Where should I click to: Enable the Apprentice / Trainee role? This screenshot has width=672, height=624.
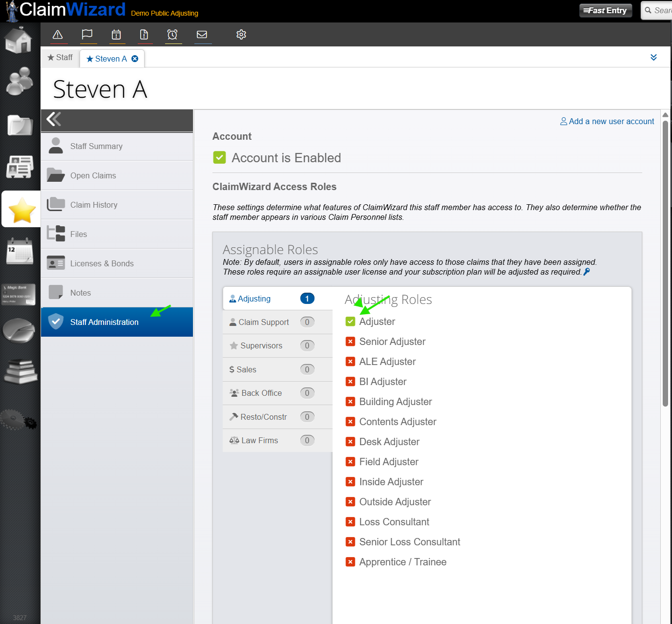[x=350, y=561]
